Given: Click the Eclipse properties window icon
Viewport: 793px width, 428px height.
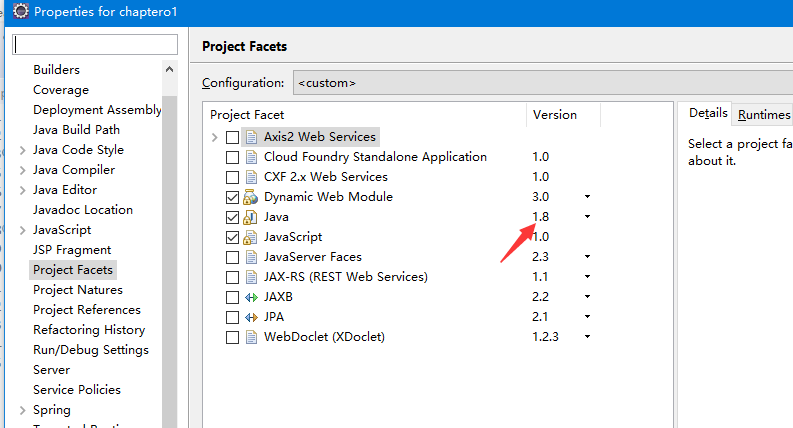Looking at the screenshot, I should (x=20, y=13).
